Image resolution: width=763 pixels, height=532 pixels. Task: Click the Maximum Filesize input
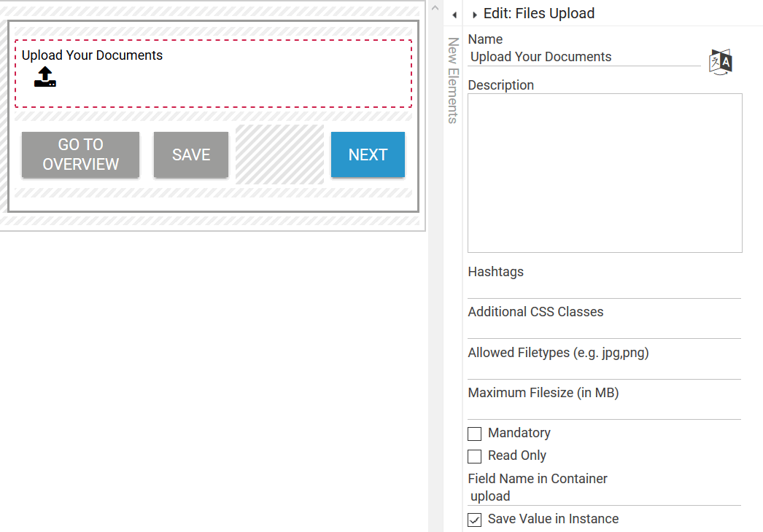click(604, 410)
